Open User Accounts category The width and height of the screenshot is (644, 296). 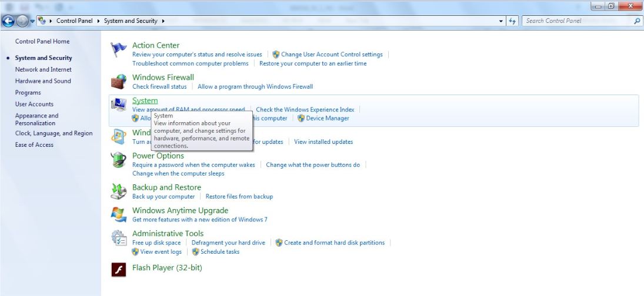(x=34, y=104)
